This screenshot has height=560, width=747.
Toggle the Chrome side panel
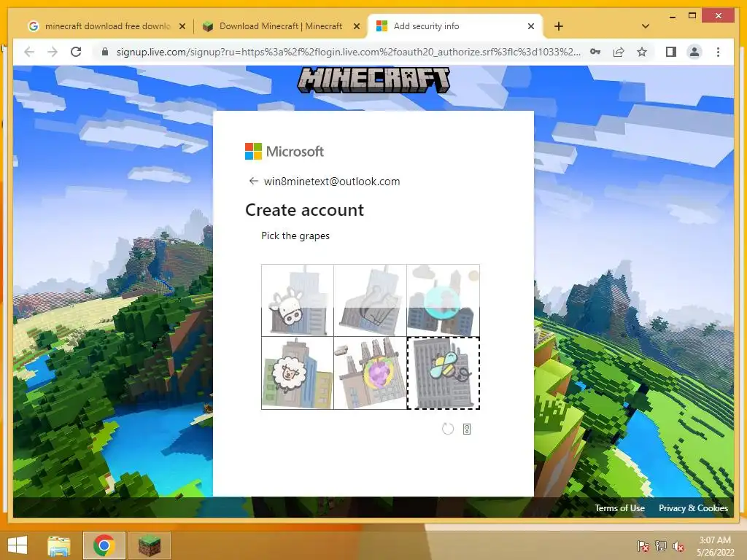click(671, 52)
